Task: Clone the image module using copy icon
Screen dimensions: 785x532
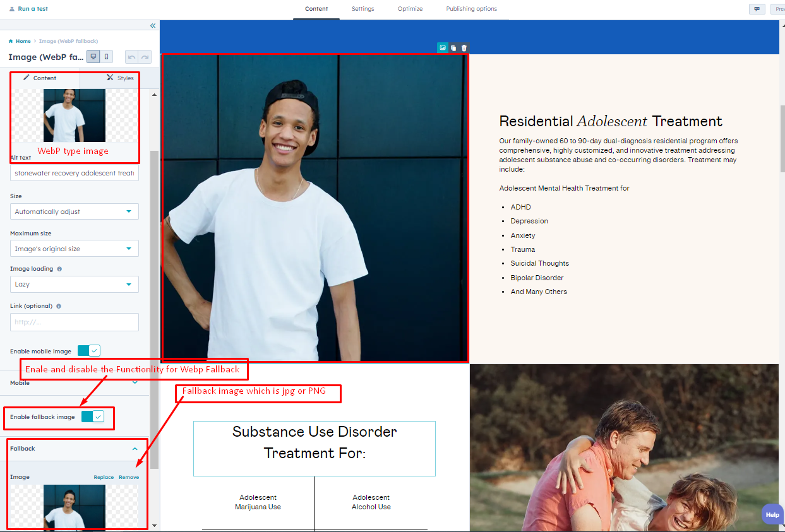Action: point(453,47)
